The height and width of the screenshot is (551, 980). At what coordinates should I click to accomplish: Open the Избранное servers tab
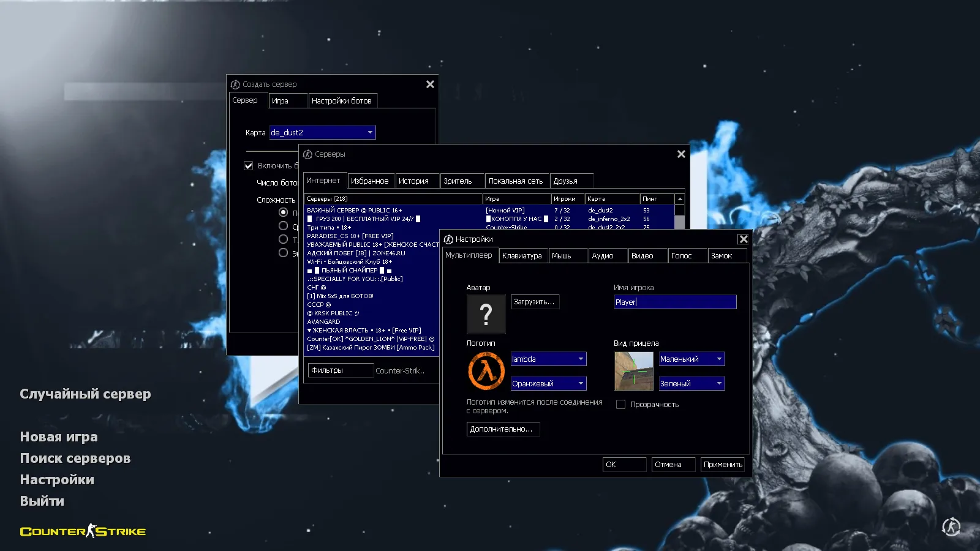point(369,181)
